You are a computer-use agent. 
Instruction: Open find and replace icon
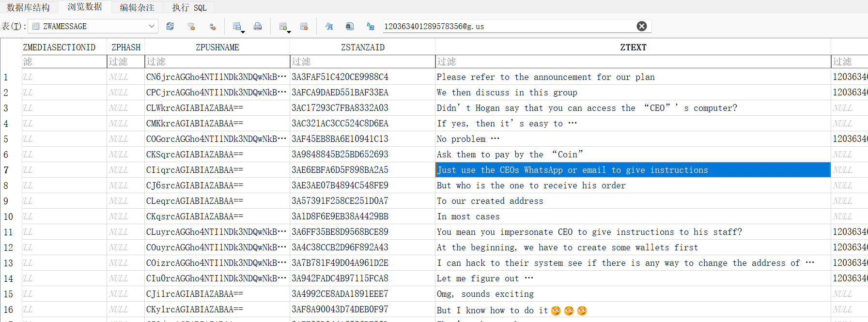pyautogui.click(x=371, y=26)
